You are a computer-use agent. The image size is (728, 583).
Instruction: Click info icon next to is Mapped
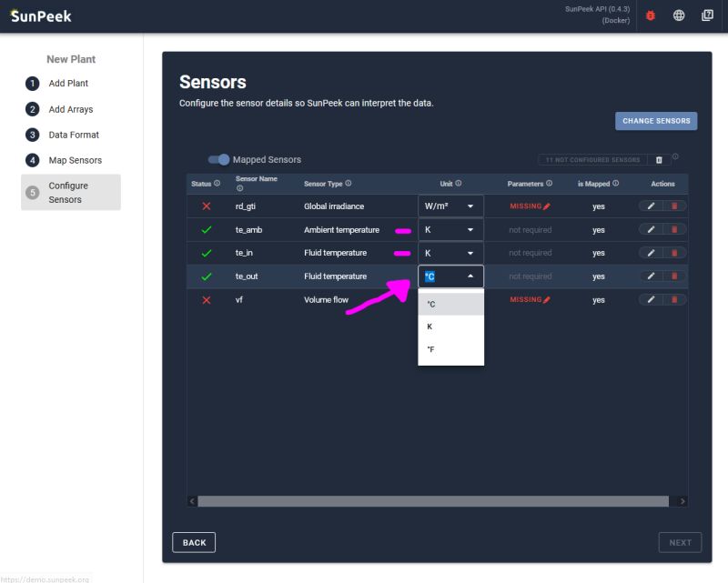pyautogui.click(x=616, y=184)
